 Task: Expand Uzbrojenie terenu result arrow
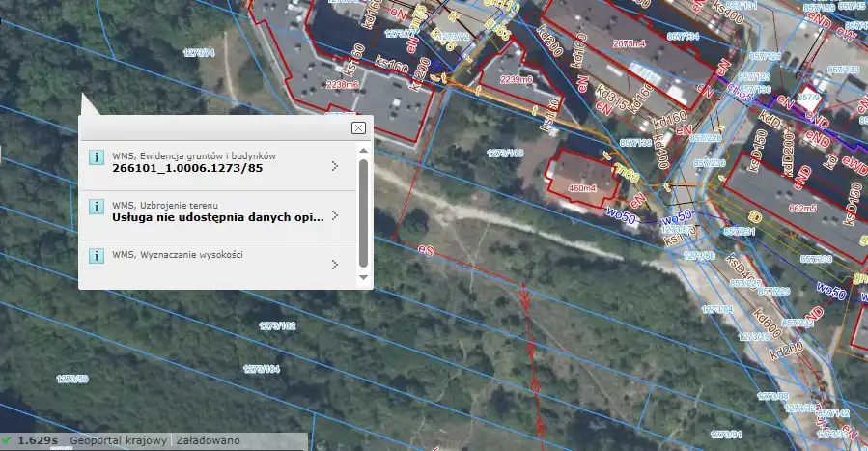tap(334, 214)
